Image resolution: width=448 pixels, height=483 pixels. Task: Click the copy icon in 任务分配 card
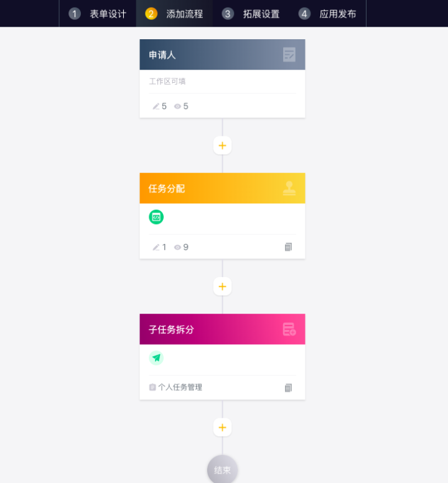(288, 247)
